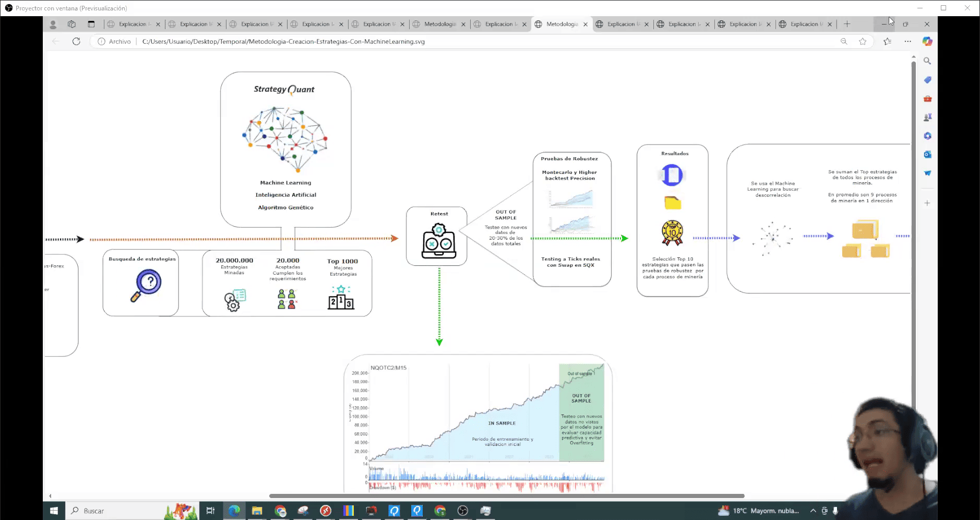Click the address bar file path

point(283,41)
